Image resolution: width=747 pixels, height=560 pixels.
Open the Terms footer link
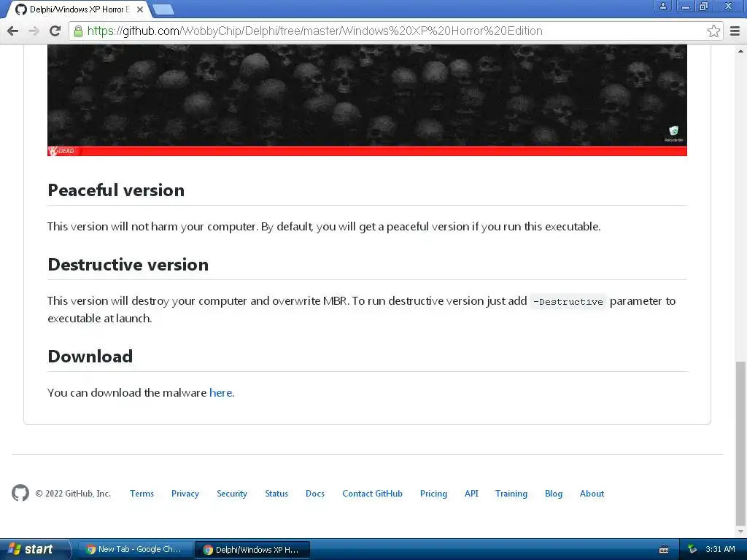point(142,494)
